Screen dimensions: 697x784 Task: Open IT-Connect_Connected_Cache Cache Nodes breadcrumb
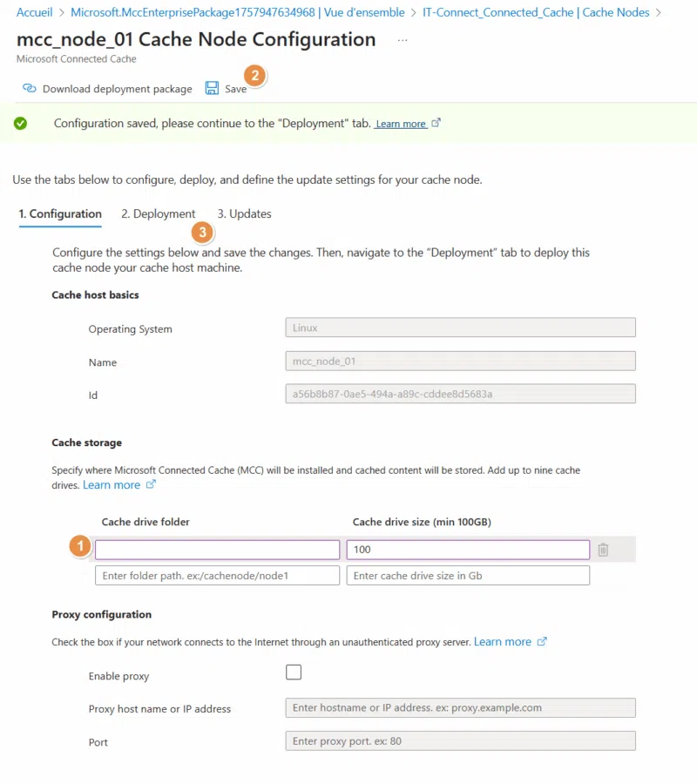pyautogui.click(x=537, y=13)
